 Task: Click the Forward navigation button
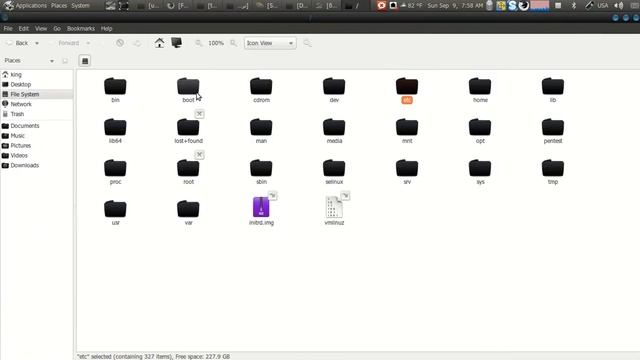tap(64, 43)
